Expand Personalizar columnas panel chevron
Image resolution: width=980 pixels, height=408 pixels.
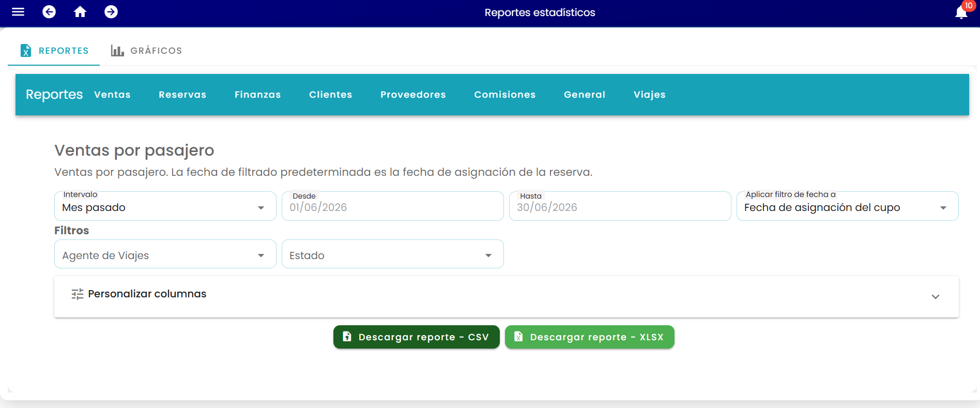click(x=936, y=297)
